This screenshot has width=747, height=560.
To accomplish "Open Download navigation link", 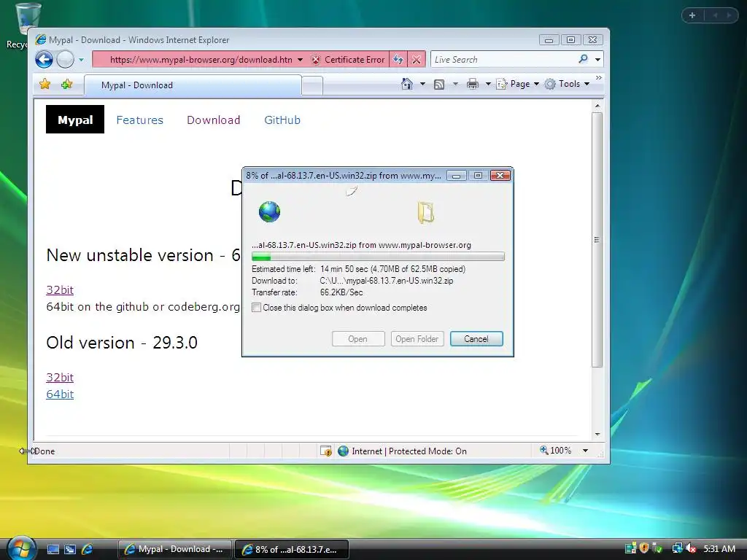I will [x=214, y=120].
